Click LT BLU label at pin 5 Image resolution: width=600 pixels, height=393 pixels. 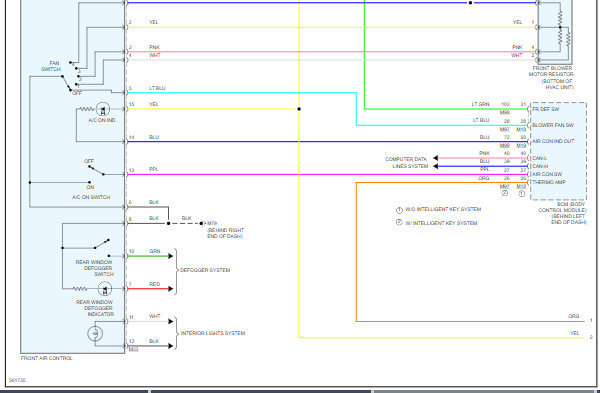coord(157,88)
